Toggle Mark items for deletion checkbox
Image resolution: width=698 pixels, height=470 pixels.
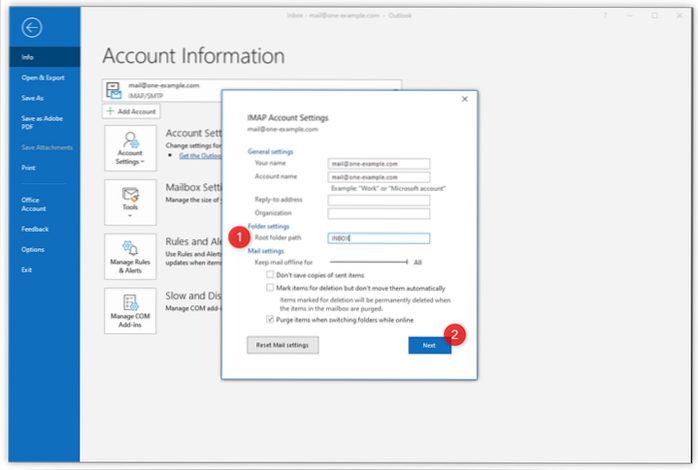271,287
